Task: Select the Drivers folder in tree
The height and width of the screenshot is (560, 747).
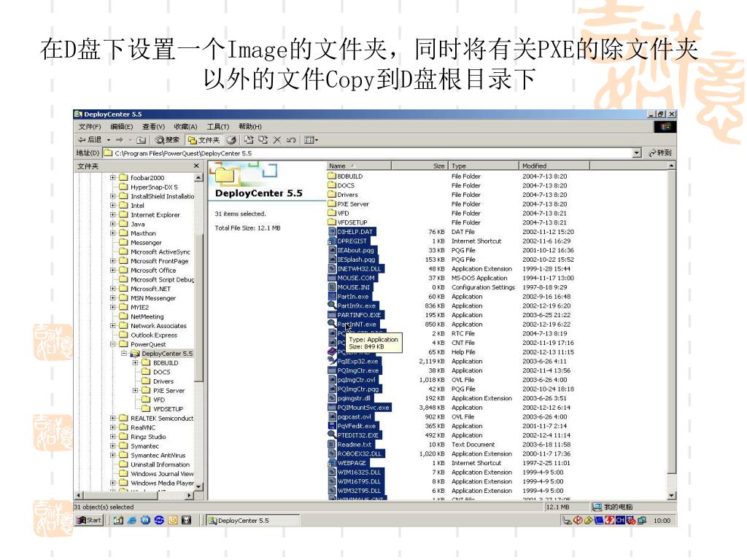Action: point(163,381)
